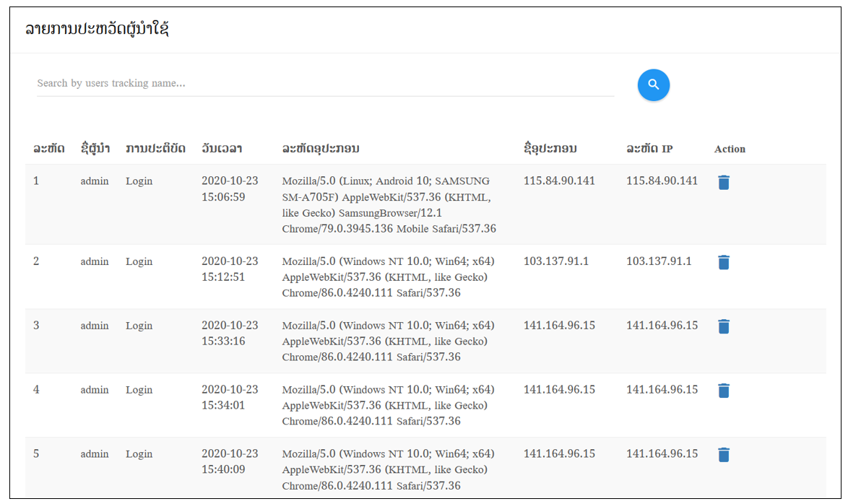Viewport: 848px width, 504px height.
Task: Click device name 141.164.96.15 in row 3
Action: (x=559, y=325)
